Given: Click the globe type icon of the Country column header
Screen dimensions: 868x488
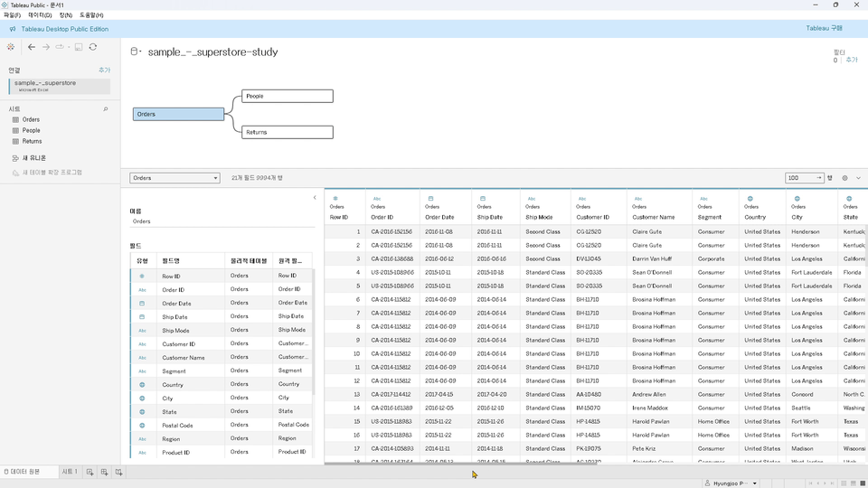Looking at the screenshot, I should click(750, 198).
